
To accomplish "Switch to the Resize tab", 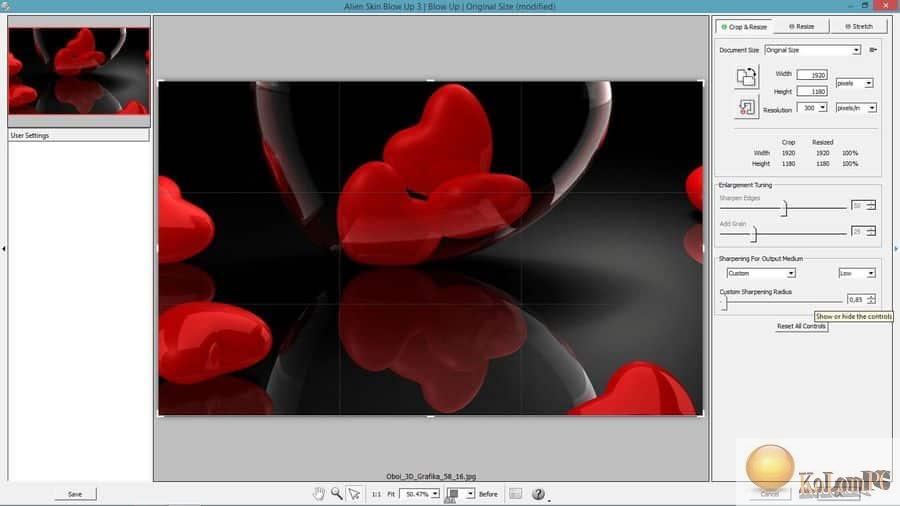I will click(801, 26).
